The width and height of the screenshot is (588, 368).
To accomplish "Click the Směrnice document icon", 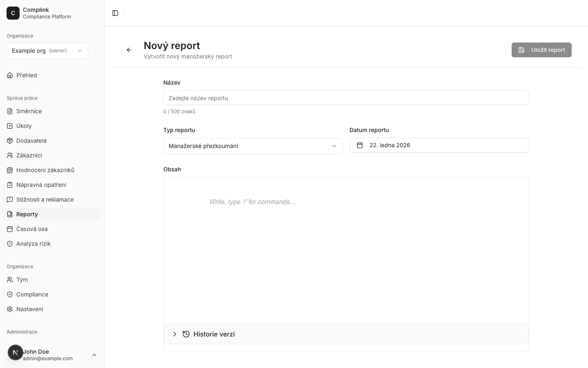I will 10,111.
